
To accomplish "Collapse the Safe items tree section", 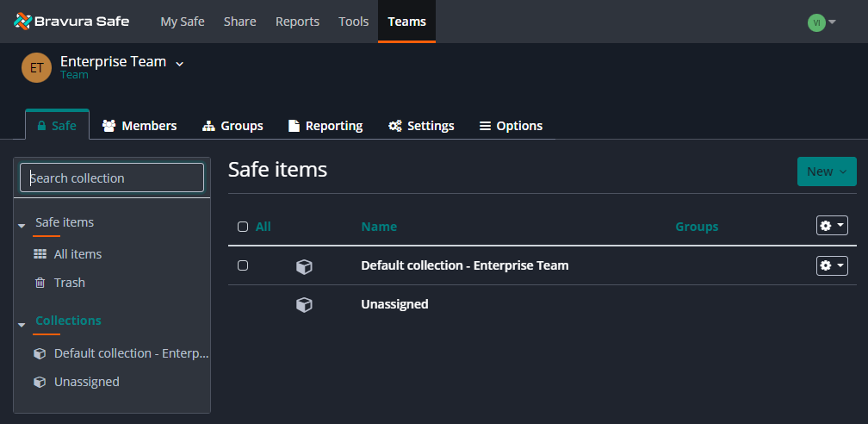I will coord(22,226).
